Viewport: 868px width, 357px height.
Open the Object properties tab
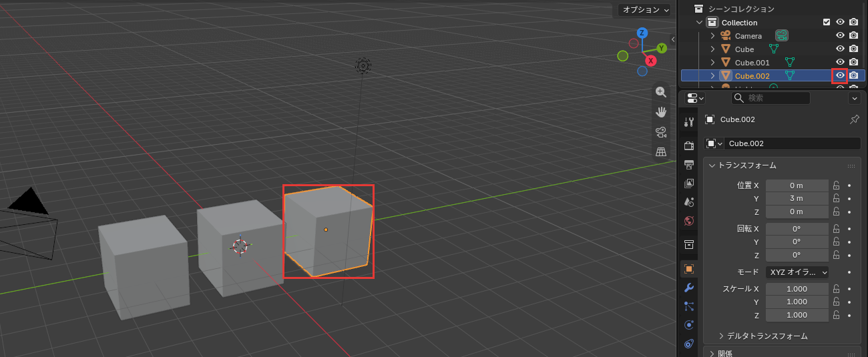tap(690, 268)
